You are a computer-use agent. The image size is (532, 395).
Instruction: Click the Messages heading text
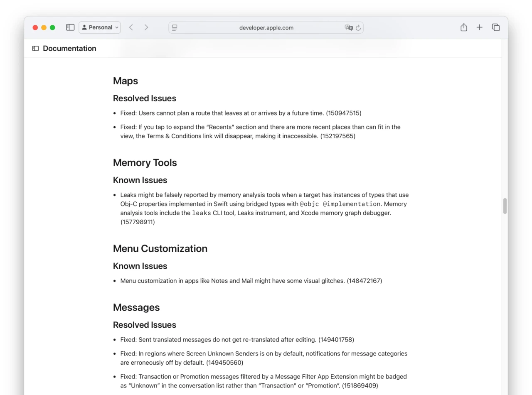pos(136,307)
